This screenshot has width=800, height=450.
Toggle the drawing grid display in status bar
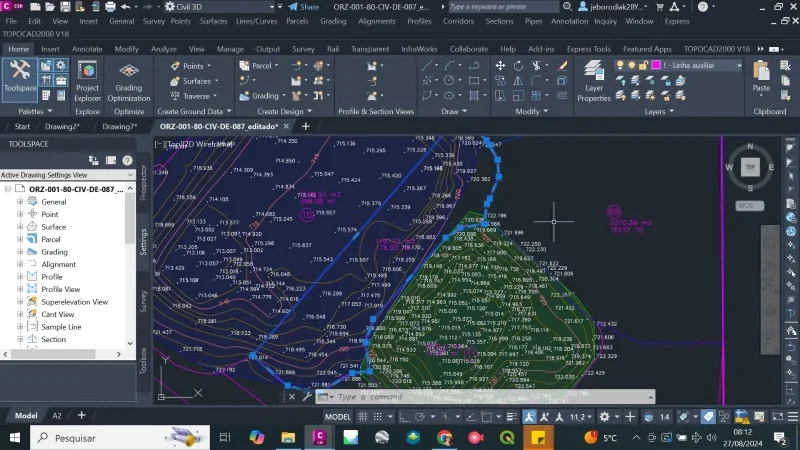(363, 417)
